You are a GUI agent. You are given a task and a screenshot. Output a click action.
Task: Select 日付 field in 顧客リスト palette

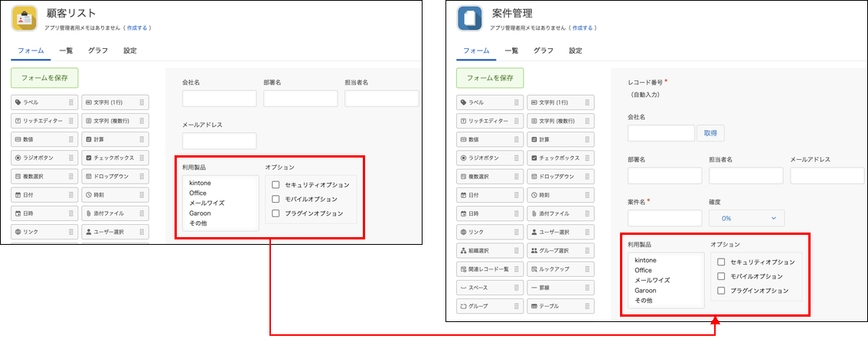coord(44,194)
